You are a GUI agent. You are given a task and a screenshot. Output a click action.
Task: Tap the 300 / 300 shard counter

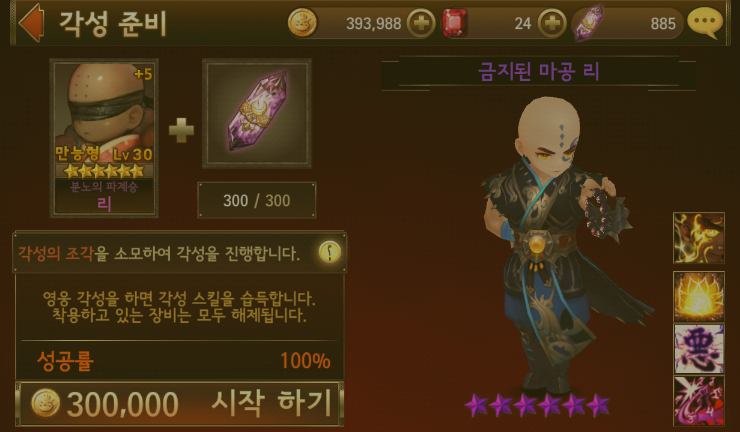pos(256,200)
